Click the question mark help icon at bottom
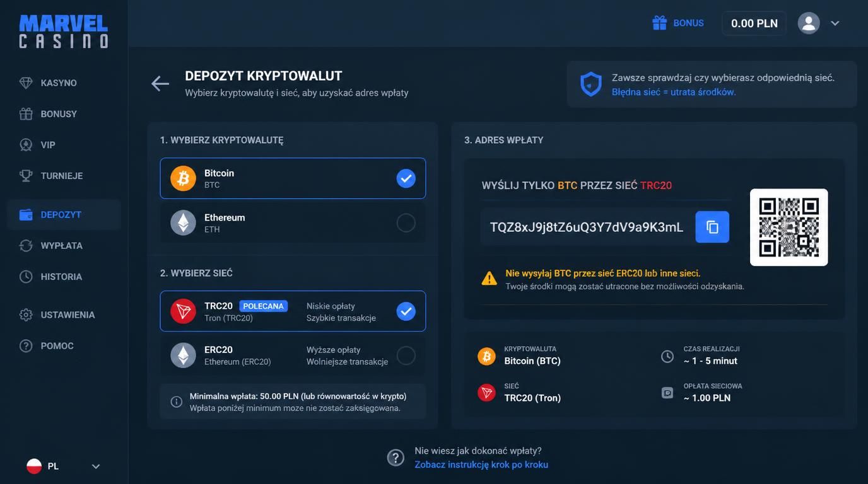Viewport: 868px width, 484px height. [x=396, y=458]
